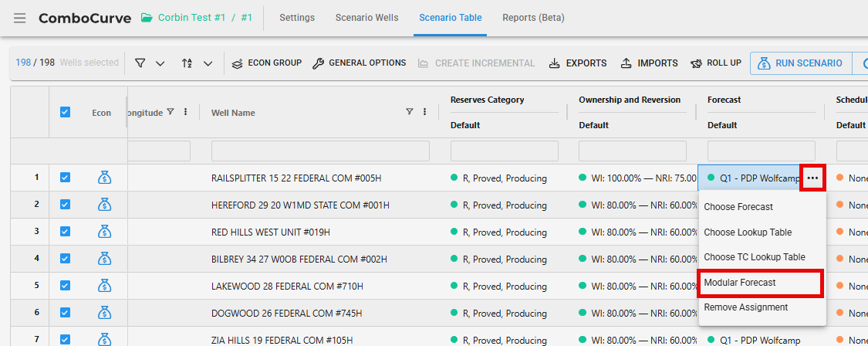This screenshot has height=346, width=868.
Task: Click the green project folder icon
Action: coord(147,18)
